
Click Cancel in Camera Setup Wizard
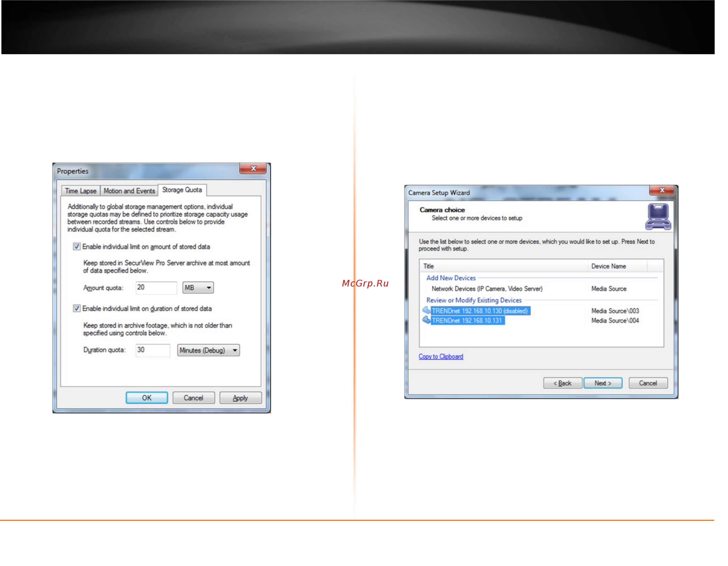648,383
